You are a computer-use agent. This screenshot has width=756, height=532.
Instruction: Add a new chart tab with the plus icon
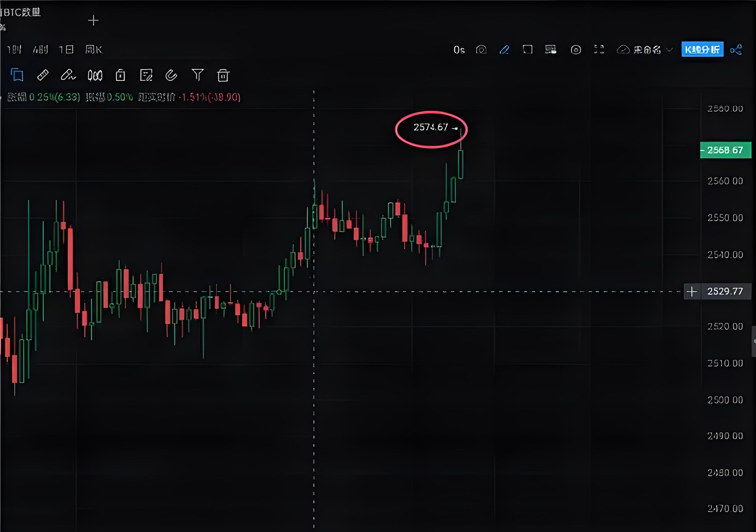pyautogui.click(x=93, y=20)
